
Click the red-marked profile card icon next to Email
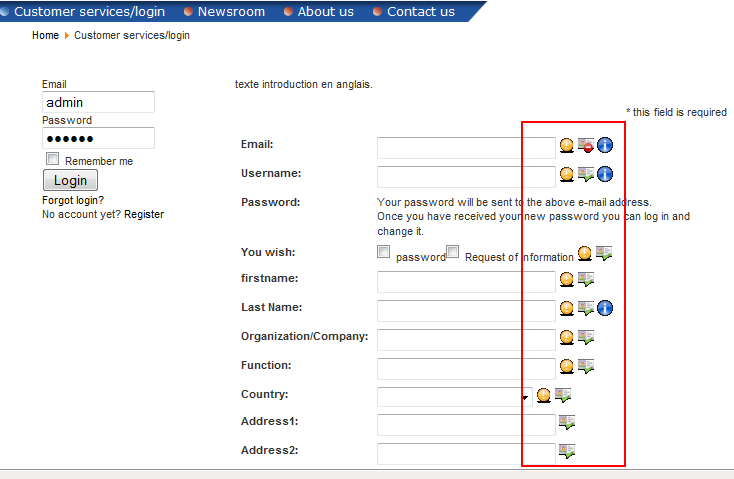click(x=586, y=146)
